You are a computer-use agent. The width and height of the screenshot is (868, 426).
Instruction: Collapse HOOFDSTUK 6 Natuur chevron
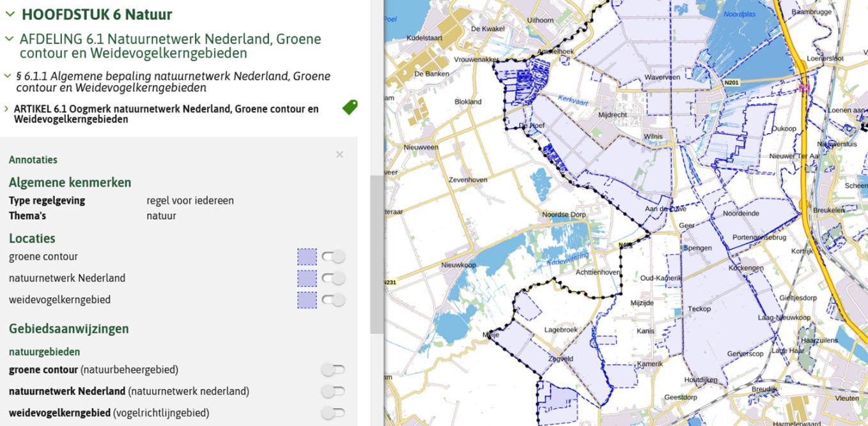[10, 14]
